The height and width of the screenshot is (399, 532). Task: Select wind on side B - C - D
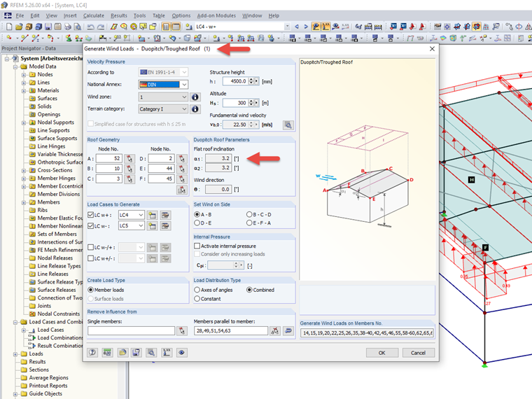pos(249,214)
